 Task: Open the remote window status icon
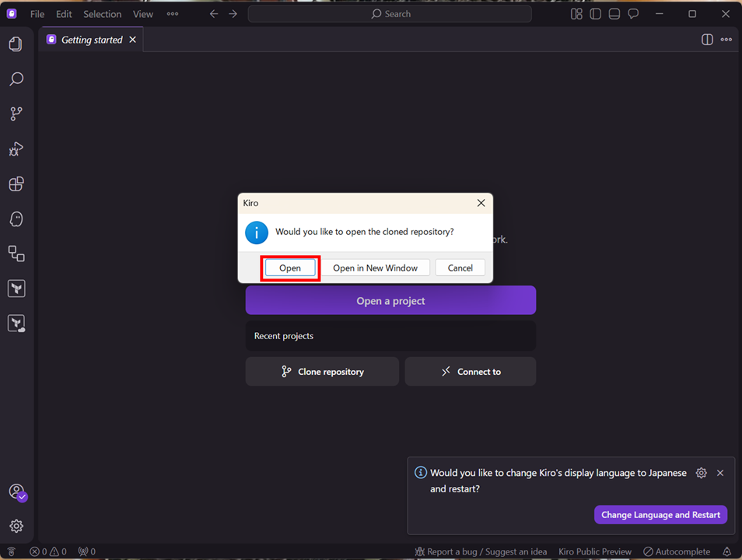click(x=12, y=551)
